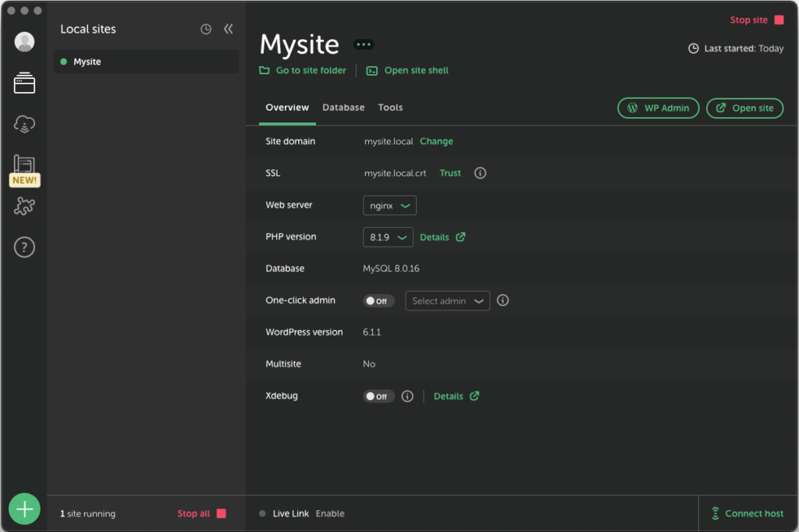Click the SSL info icon
The height and width of the screenshot is (532, 799).
tap(480, 173)
